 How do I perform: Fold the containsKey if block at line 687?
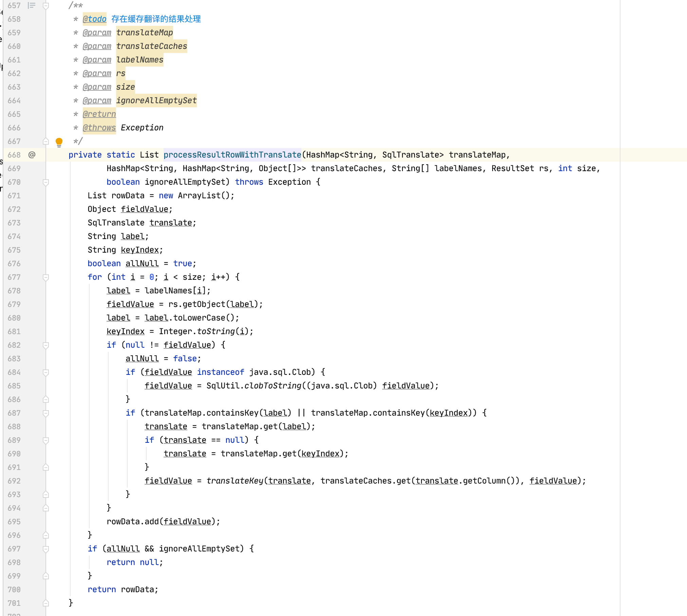click(x=46, y=413)
